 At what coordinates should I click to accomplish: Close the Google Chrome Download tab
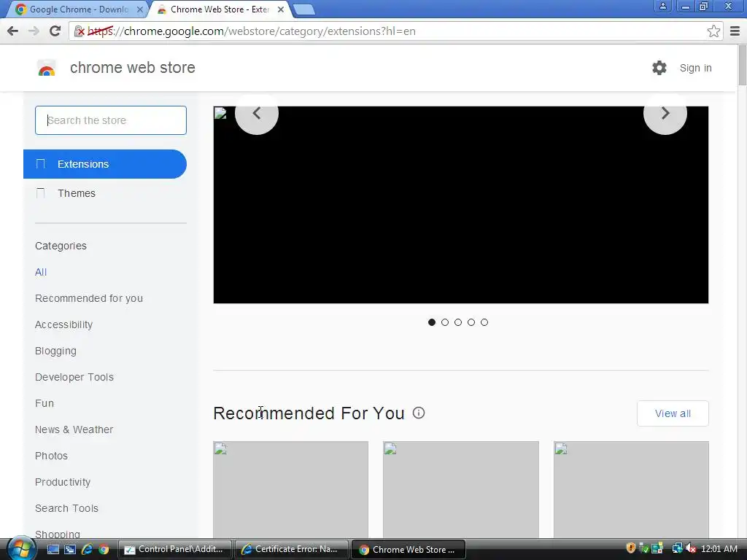coord(139,9)
